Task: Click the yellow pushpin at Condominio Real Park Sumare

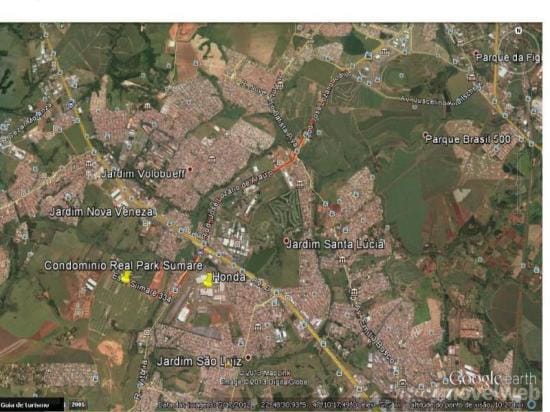Action: point(126,276)
